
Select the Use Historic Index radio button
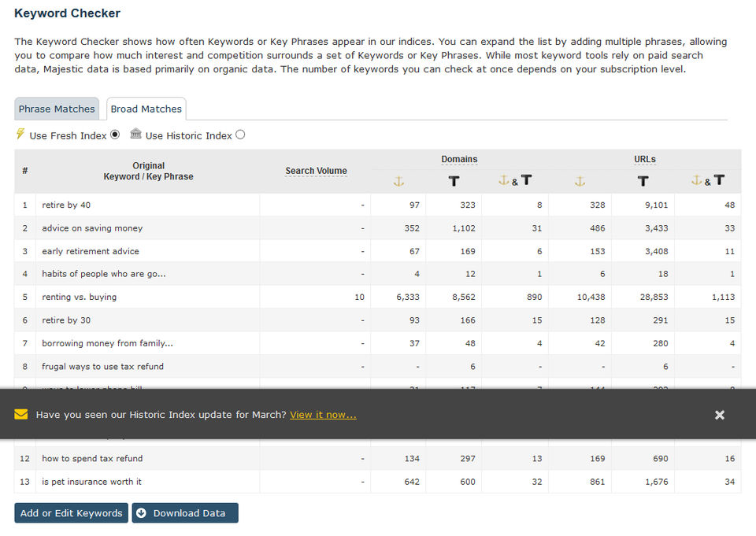pos(240,135)
